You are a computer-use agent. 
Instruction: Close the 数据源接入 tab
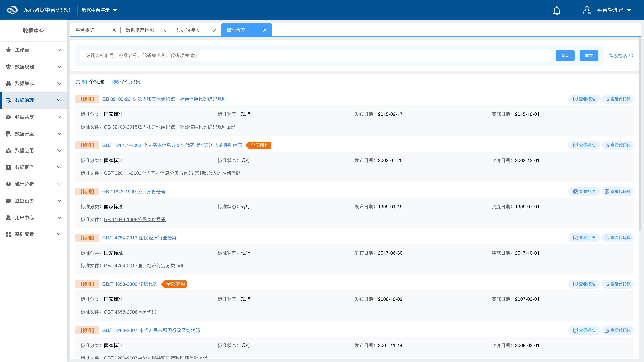[214, 30]
